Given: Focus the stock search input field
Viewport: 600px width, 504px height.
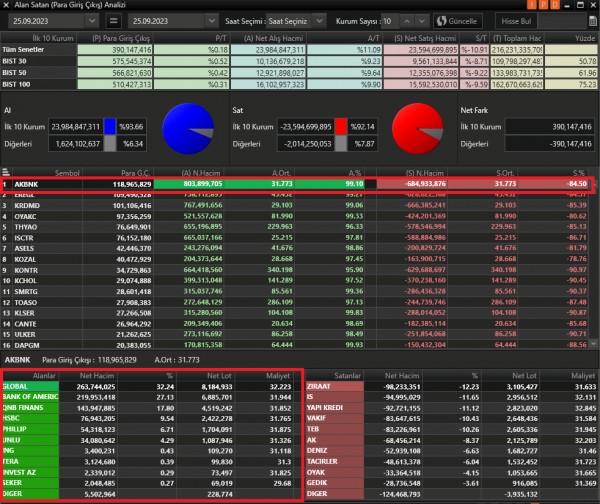Looking at the screenshot, I should click(x=562, y=21).
